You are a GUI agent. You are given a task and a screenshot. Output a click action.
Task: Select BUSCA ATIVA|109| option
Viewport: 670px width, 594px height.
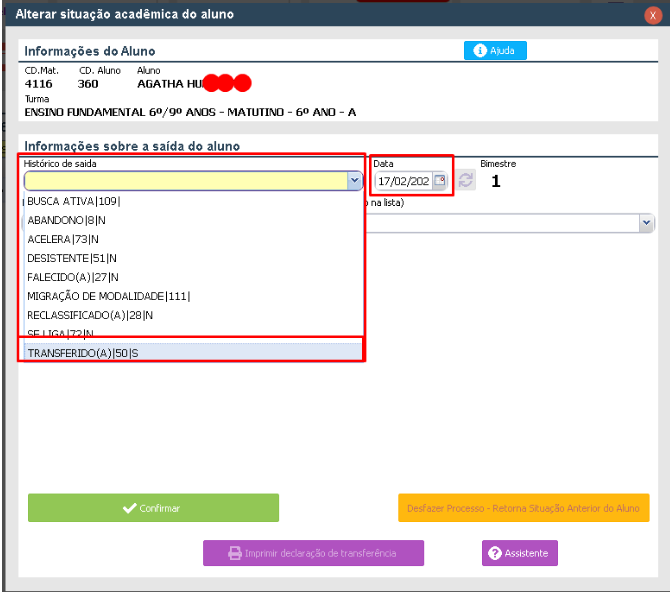(72, 201)
